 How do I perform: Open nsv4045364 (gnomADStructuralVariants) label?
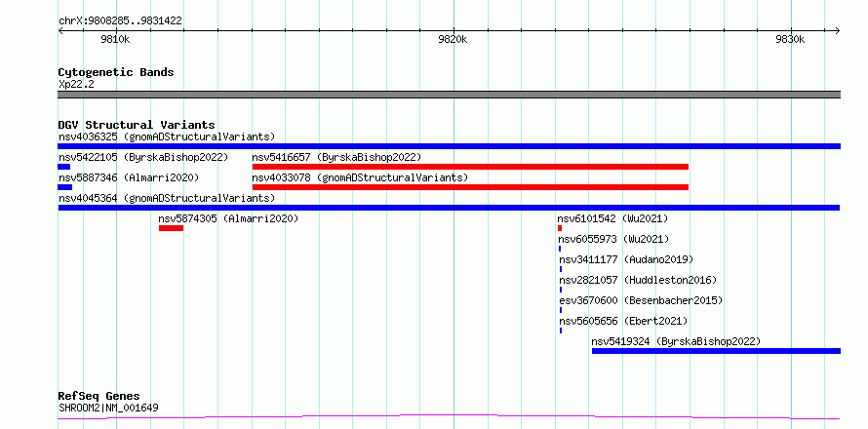pyautogui.click(x=167, y=198)
